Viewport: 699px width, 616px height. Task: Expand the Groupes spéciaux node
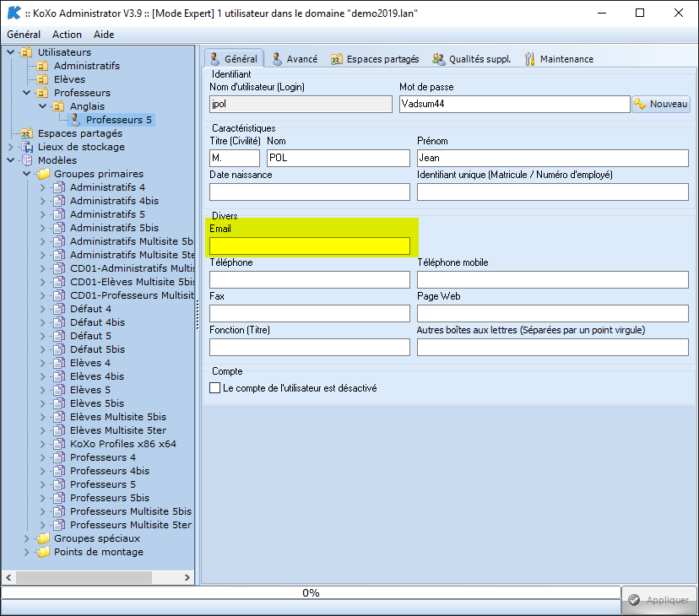27,538
